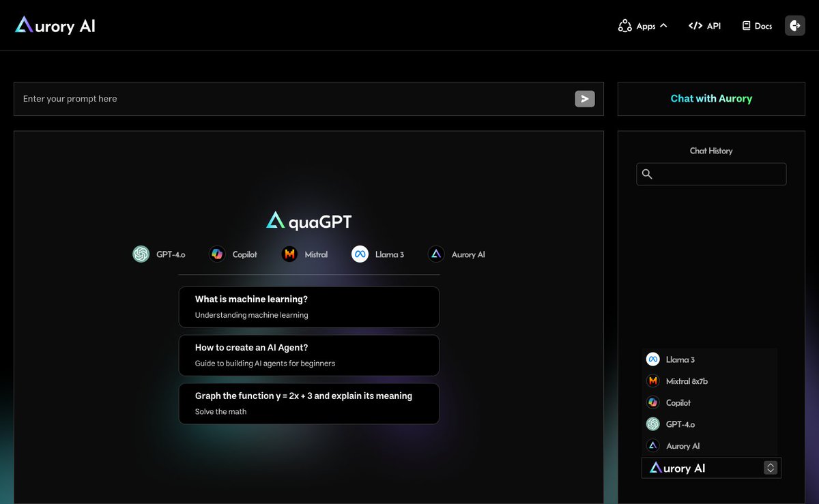This screenshot has width=819, height=504.
Task: Click the 'Mistral' label in model row
Action: (x=316, y=254)
